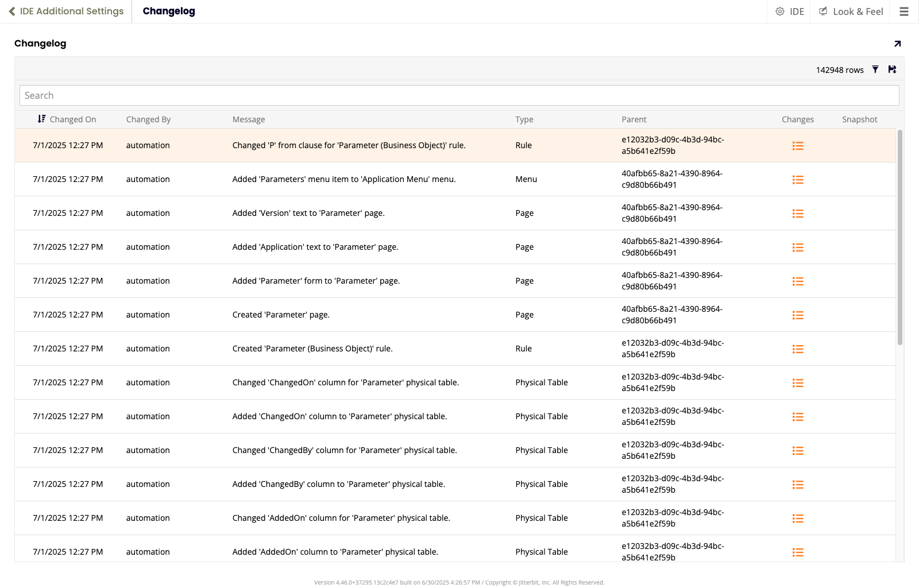This screenshot has height=588, width=919.
Task: Open the changes icon for 'Created Parameter (Business Object) rule'
Action: [797, 349]
